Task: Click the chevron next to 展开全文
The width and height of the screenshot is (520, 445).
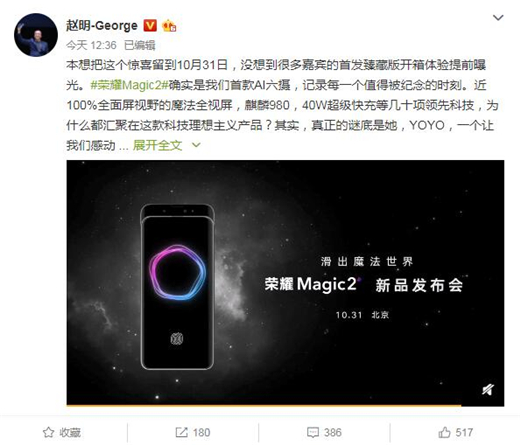Action: point(196,145)
